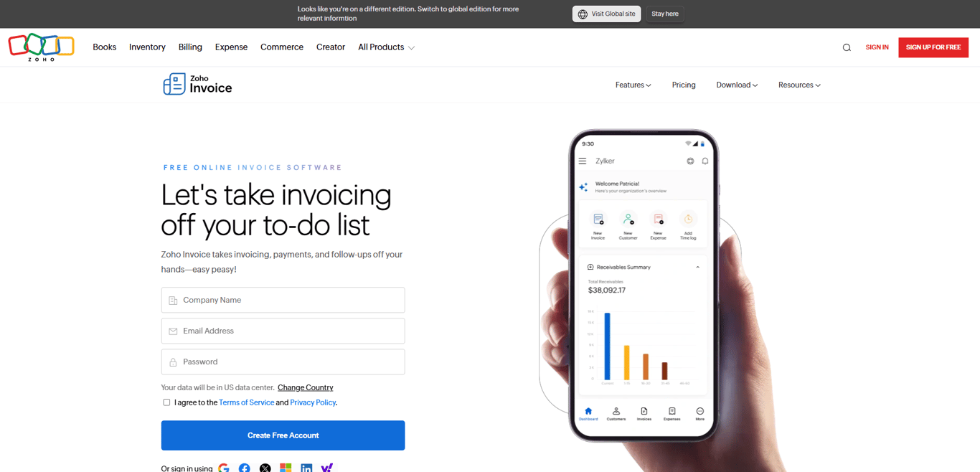Open the Download dropdown menu
Screen dimensions: 980x472
tap(737, 85)
